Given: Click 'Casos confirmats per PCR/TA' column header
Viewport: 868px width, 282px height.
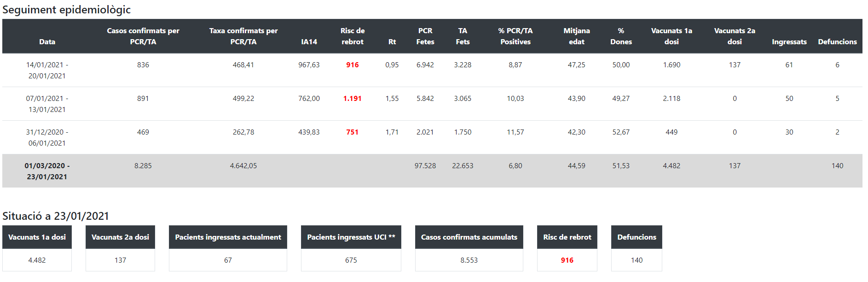Looking at the screenshot, I should (143, 36).
